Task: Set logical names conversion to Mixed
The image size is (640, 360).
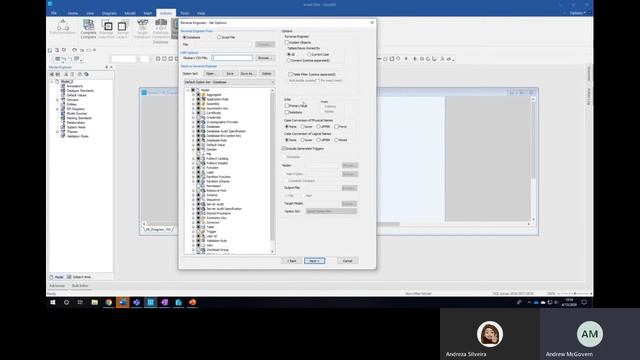Action: click(337, 140)
